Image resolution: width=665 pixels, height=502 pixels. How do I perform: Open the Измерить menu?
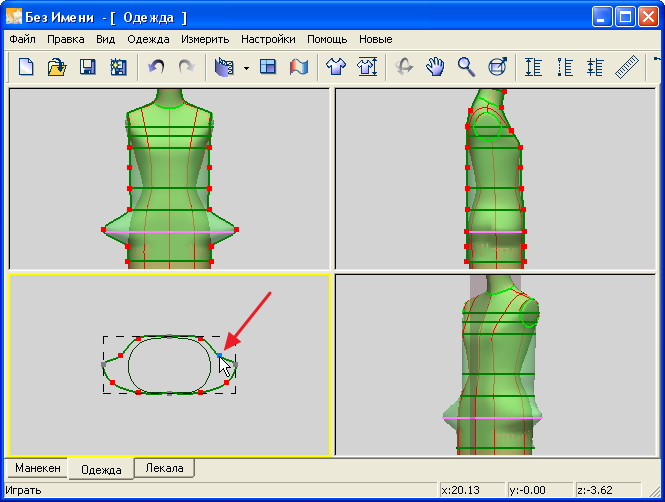click(205, 39)
